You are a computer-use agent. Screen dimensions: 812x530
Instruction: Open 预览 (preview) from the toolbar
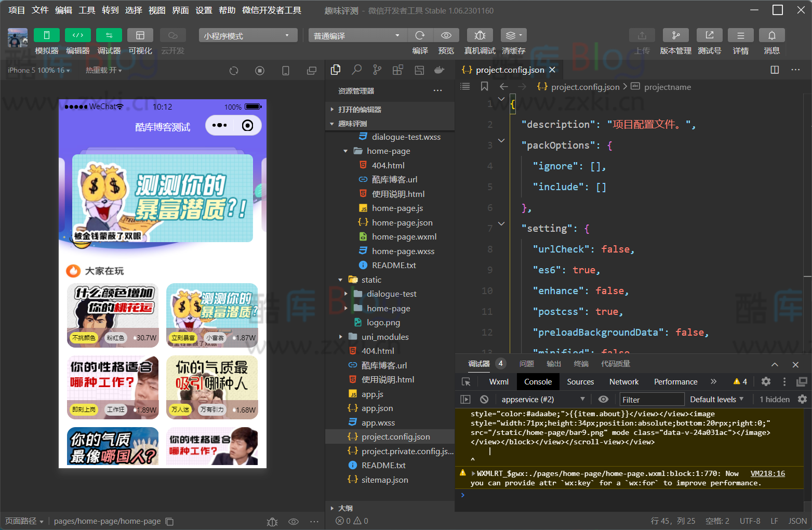point(446,35)
